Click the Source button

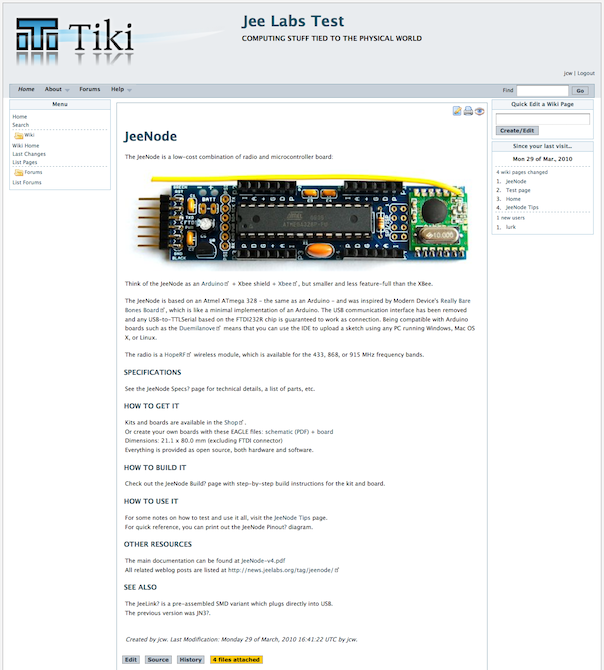click(x=158, y=660)
